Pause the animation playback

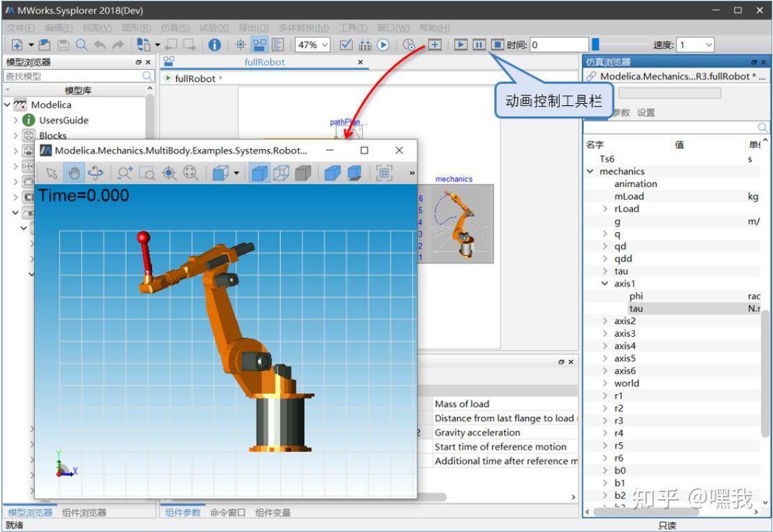tap(479, 45)
